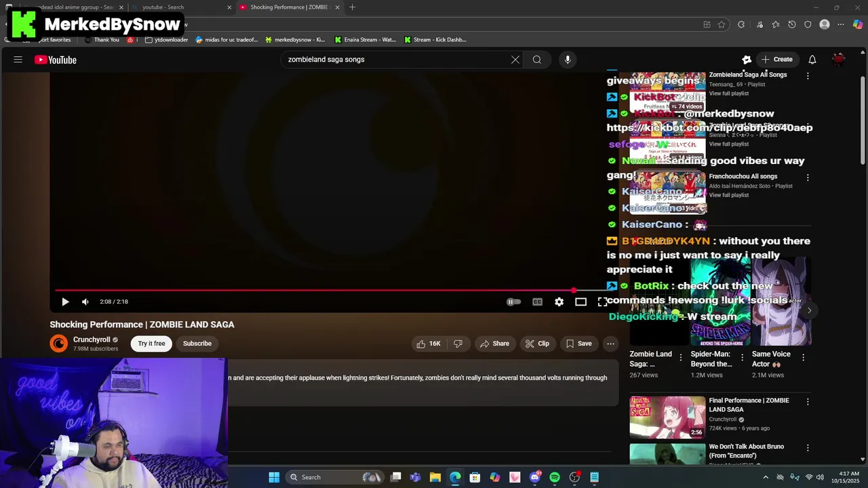Image resolution: width=868 pixels, height=488 pixels.
Task: Open more actions next to Save
Action: 610,344
